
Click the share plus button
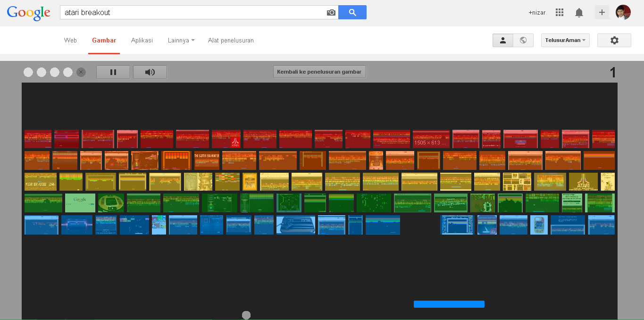point(602,13)
